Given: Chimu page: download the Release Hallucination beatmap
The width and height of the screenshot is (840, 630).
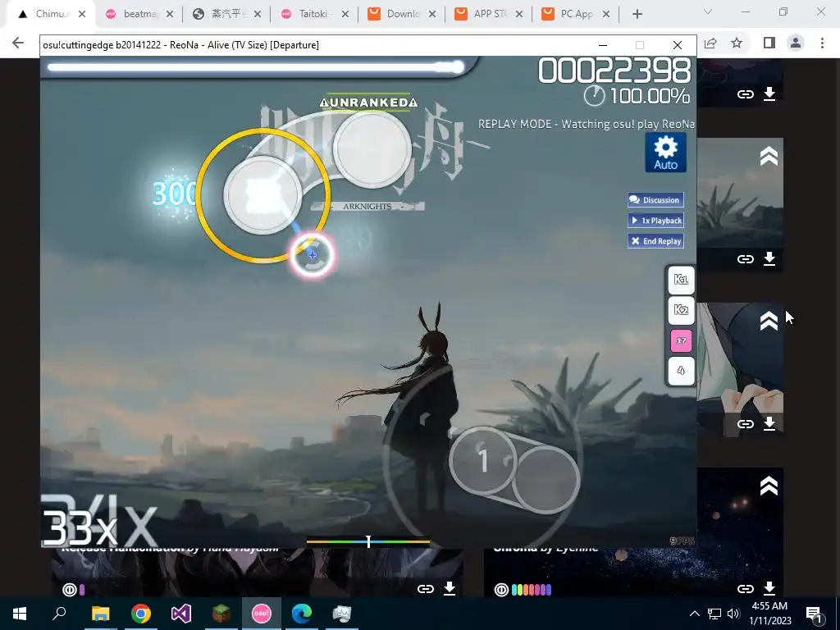Looking at the screenshot, I should click(x=450, y=588).
